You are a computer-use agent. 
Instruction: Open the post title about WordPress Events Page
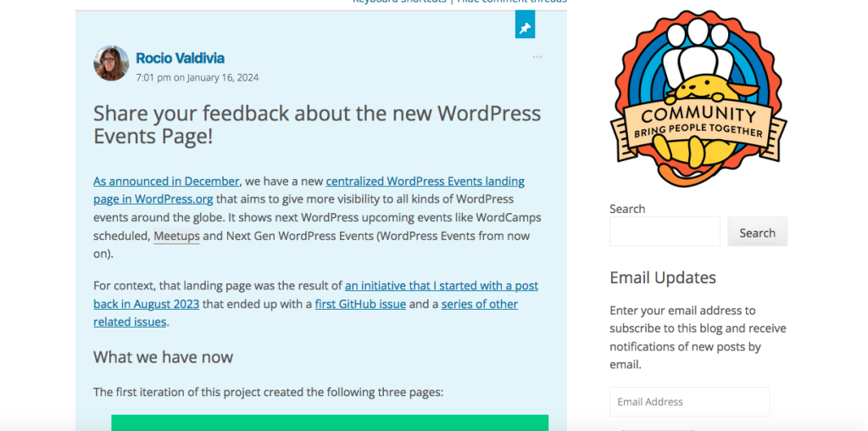pyautogui.click(x=317, y=125)
